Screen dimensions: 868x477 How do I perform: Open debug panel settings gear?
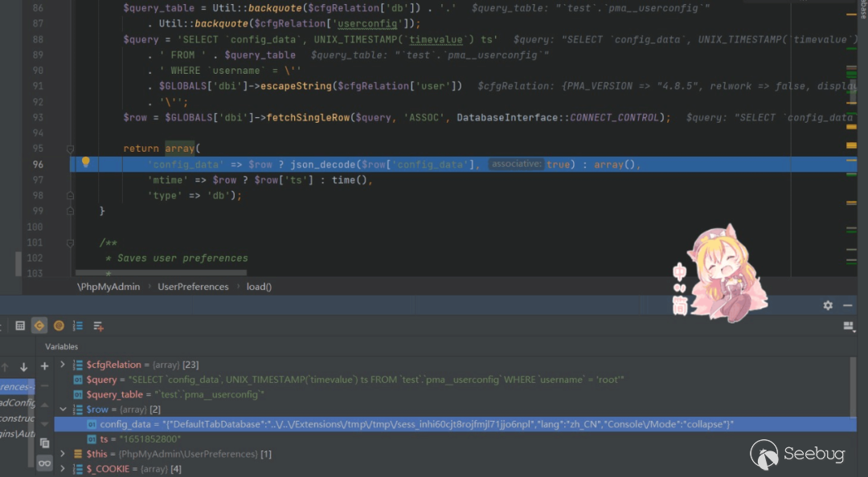coord(828,306)
